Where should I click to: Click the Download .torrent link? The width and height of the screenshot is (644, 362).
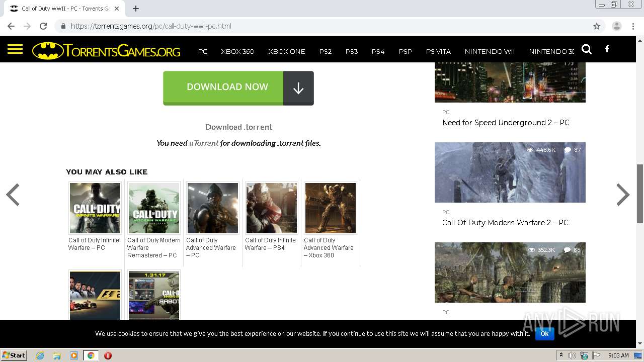tap(238, 127)
